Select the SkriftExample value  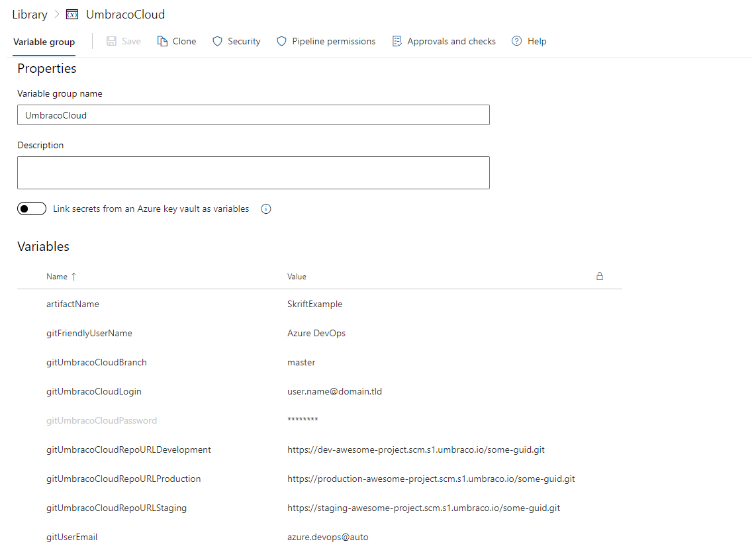click(x=315, y=304)
